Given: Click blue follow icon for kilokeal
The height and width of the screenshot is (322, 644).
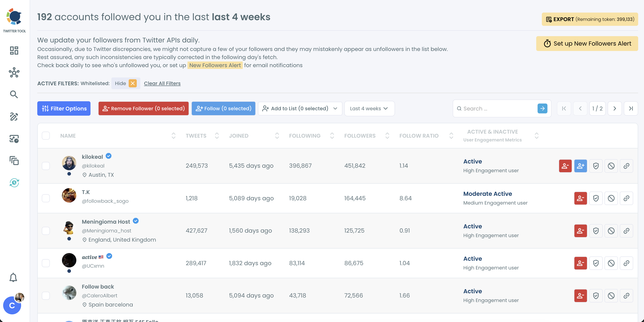Looking at the screenshot, I should coord(580,166).
